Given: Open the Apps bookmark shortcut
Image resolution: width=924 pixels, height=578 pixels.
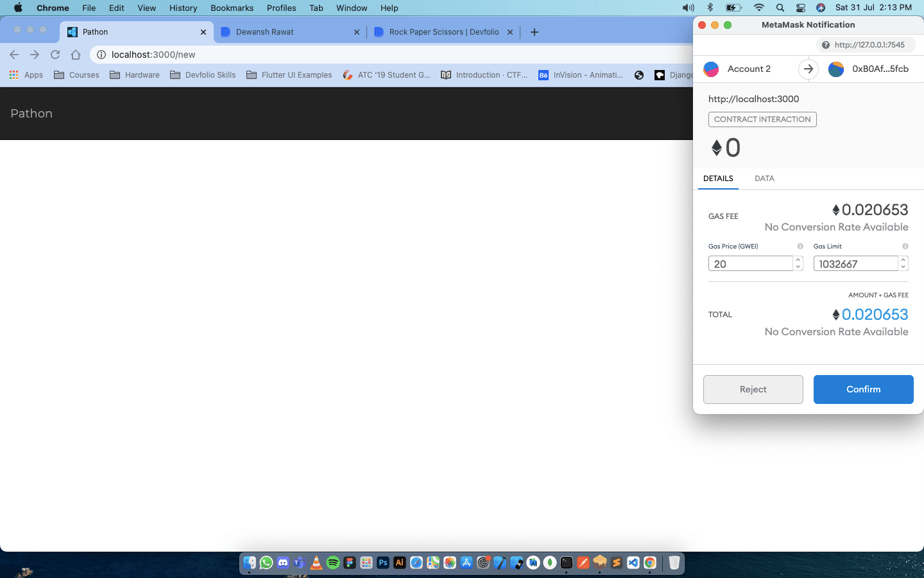Looking at the screenshot, I should 26,75.
